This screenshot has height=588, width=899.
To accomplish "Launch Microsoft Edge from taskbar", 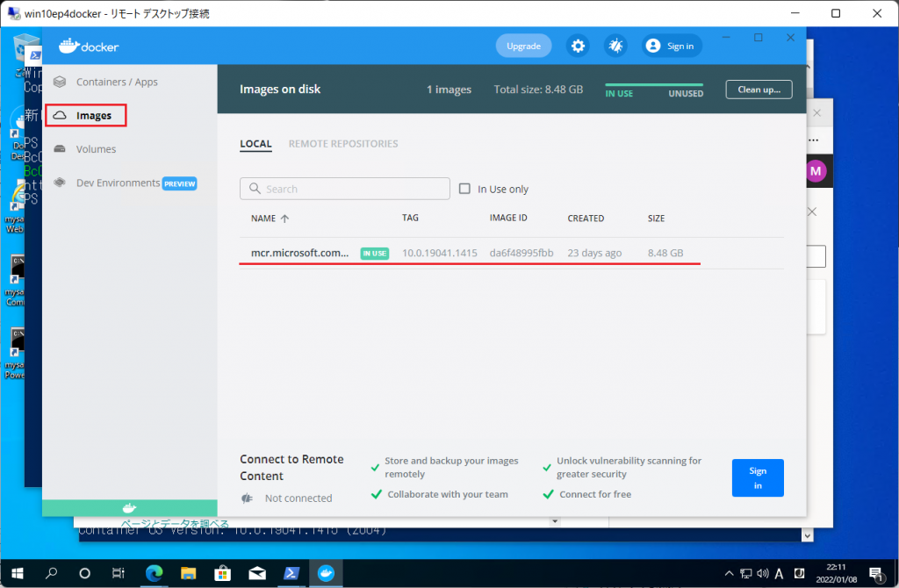I will click(x=154, y=573).
